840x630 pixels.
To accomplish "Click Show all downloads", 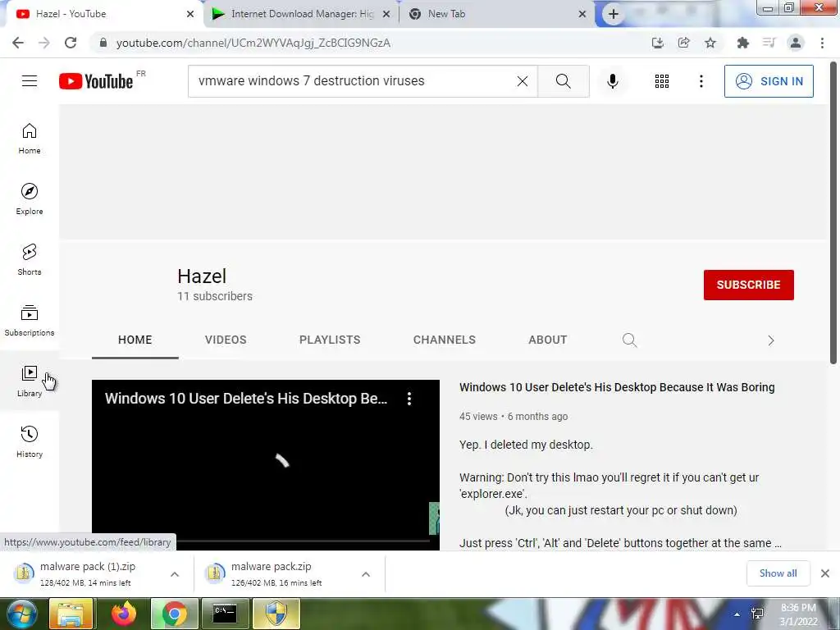I will [778, 573].
